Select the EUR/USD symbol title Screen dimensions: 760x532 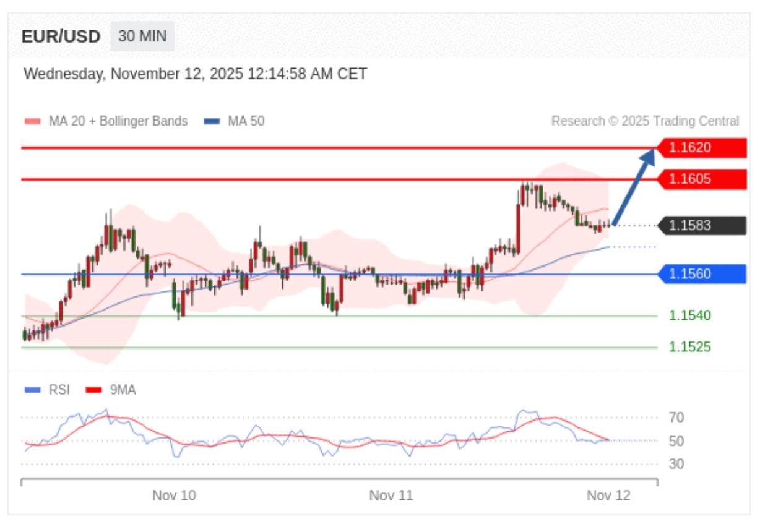[x=61, y=36]
